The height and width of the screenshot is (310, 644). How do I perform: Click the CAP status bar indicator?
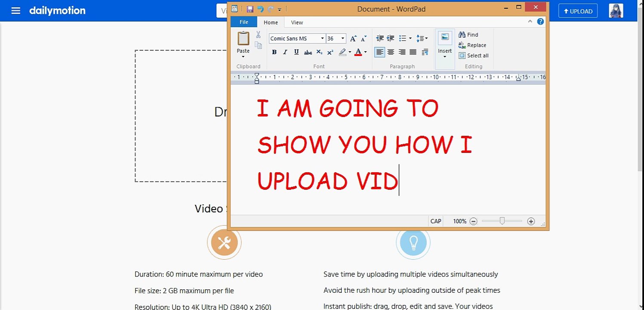436,221
